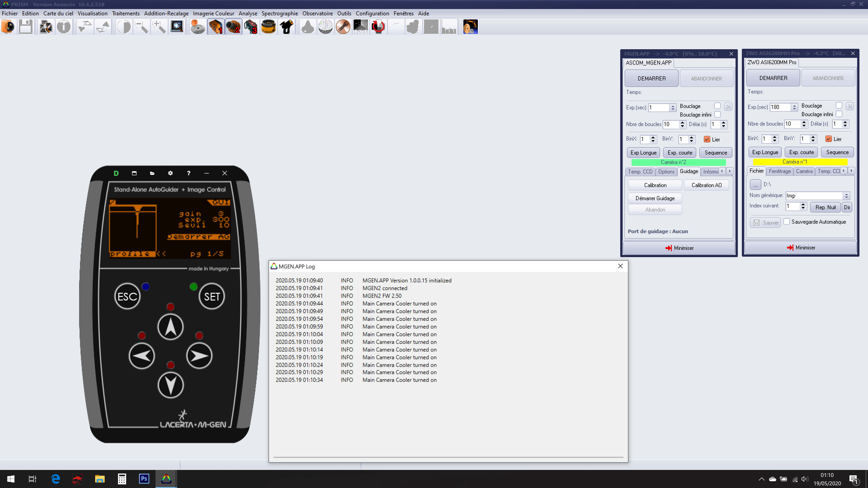Toggle Sauvegarde Automatique checkbox
Viewport: 868px width, 488px height.
point(786,222)
